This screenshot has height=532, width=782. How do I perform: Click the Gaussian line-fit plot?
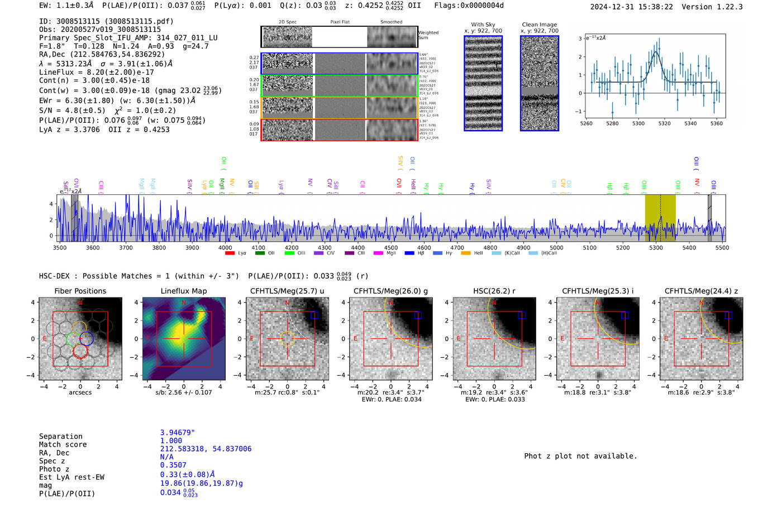click(x=655, y=76)
